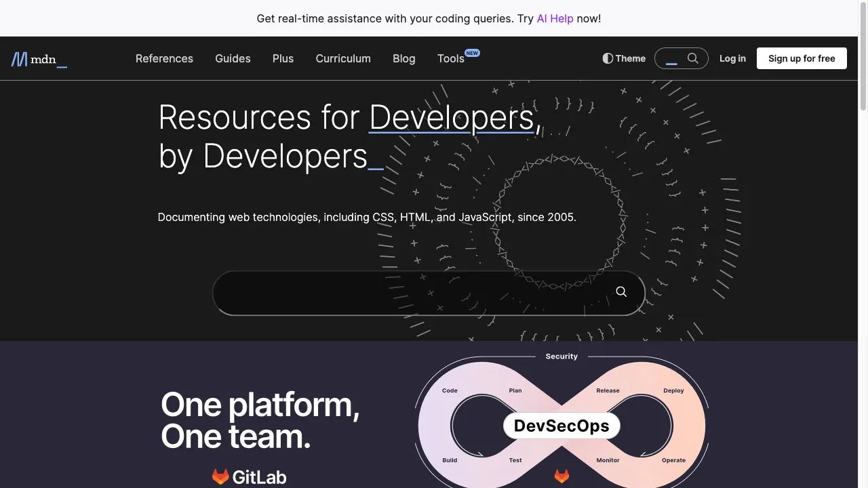The width and height of the screenshot is (868, 488).
Task: Open the Plus menu
Action: (x=283, y=58)
